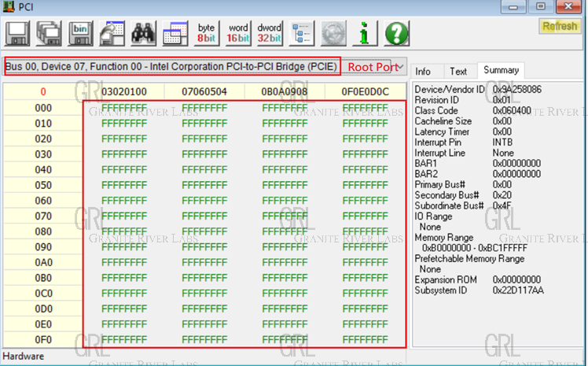Save data as binary file icon
This screenshot has width=588, height=366.
pos(80,34)
